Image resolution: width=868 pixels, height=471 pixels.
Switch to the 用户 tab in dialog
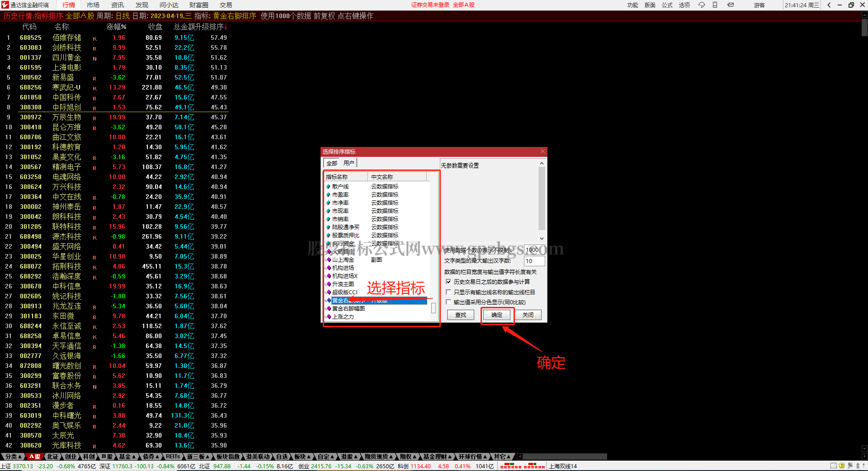coord(349,163)
